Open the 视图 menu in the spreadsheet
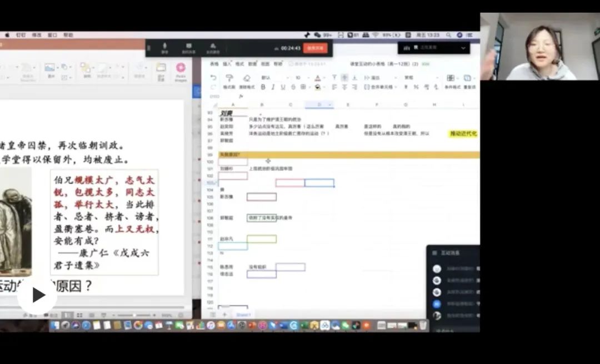Viewport: 600px width, 364px height. [265, 64]
